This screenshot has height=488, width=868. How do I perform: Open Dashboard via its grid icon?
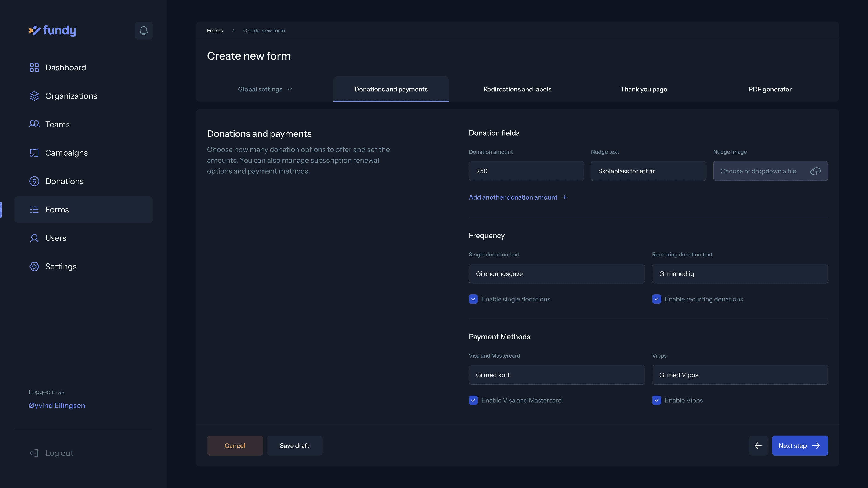click(x=34, y=67)
